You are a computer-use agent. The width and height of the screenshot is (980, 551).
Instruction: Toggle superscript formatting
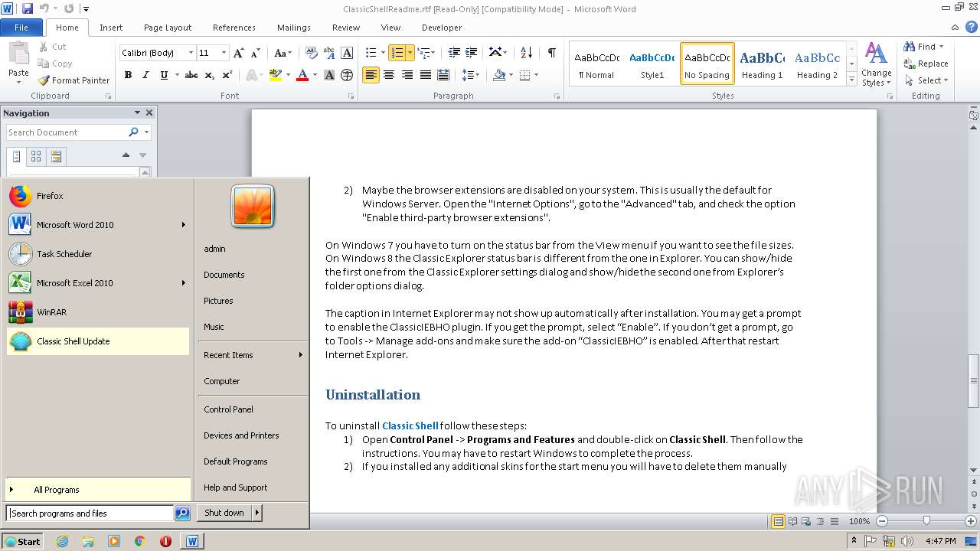pyautogui.click(x=227, y=75)
